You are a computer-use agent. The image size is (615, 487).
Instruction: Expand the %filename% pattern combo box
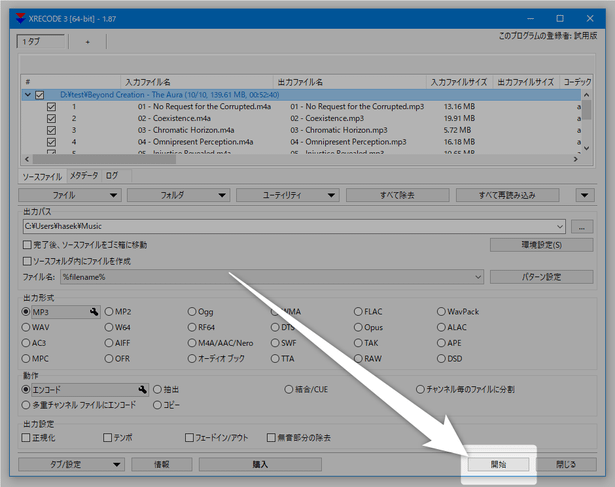(x=478, y=277)
